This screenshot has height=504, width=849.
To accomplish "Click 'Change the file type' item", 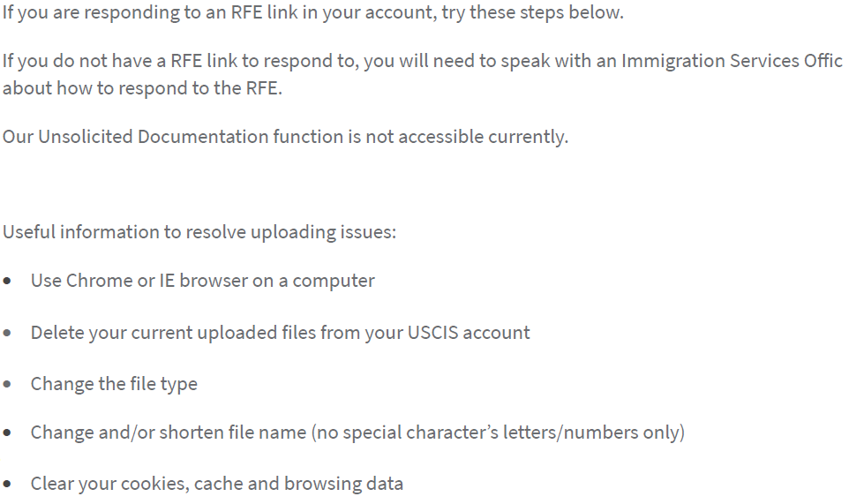I will [114, 384].
